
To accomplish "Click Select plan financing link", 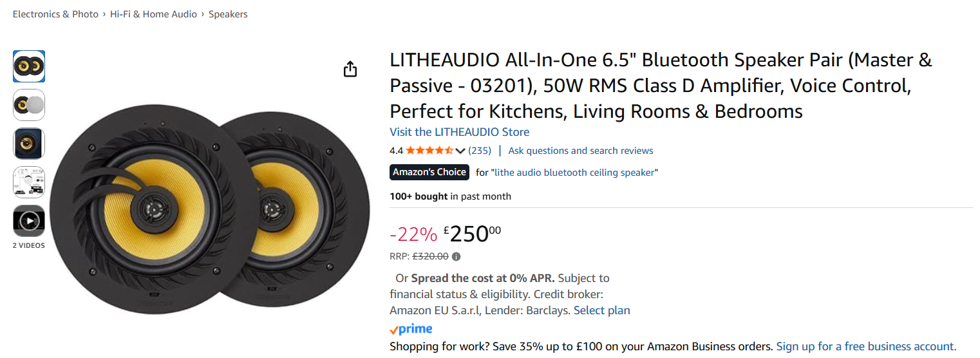I will point(601,310).
